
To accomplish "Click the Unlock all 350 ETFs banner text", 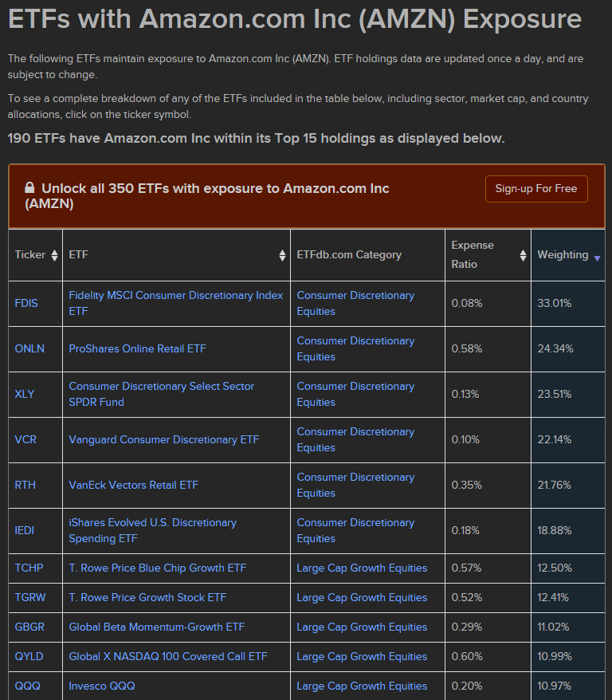I will point(207,196).
